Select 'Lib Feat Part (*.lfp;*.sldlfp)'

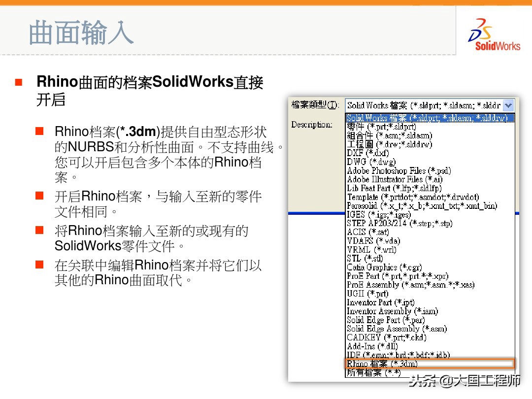pos(430,188)
